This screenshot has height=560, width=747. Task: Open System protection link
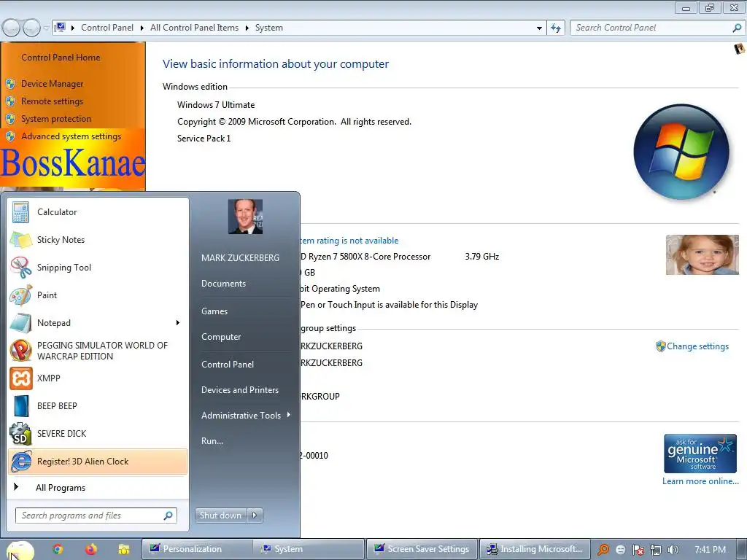pyautogui.click(x=55, y=119)
